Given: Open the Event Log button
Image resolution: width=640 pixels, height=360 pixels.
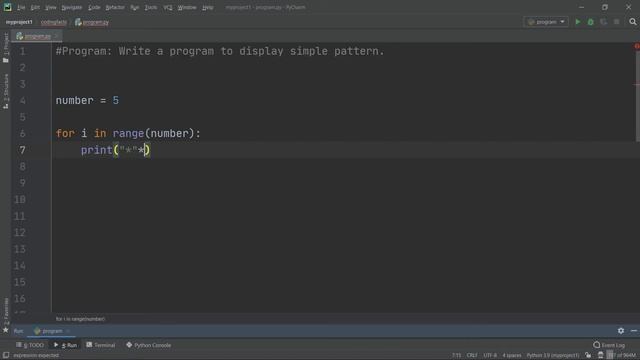Looking at the screenshot, I should (609, 345).
